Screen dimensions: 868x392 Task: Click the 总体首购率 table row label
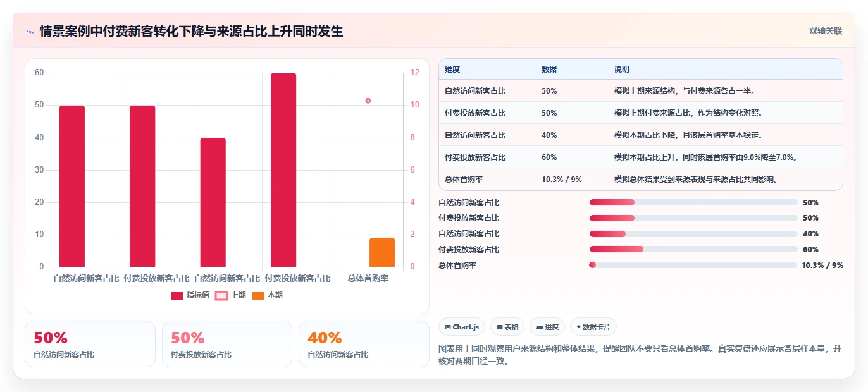(x=464, y=180)
